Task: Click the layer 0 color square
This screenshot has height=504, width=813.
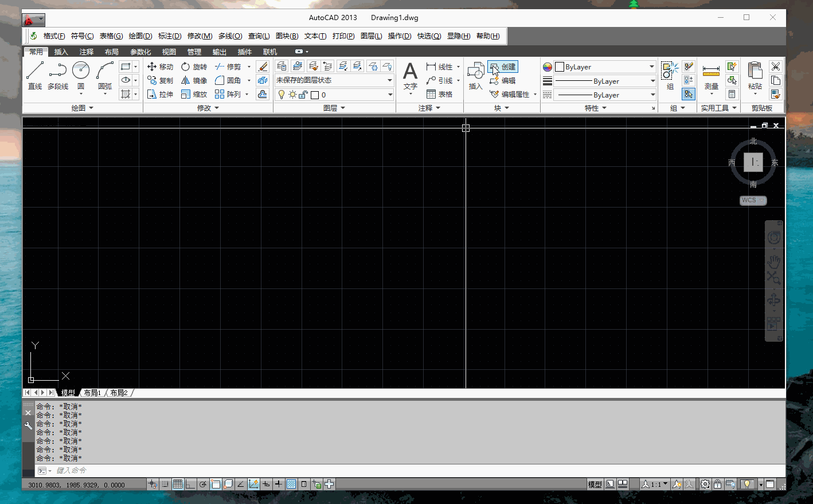Action: (x=315, y=95)
